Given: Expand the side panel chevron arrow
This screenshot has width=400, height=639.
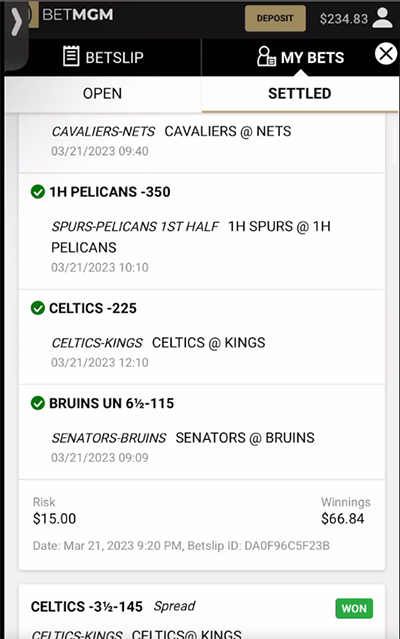Looking at the screenshot, I should click(16, 22).
